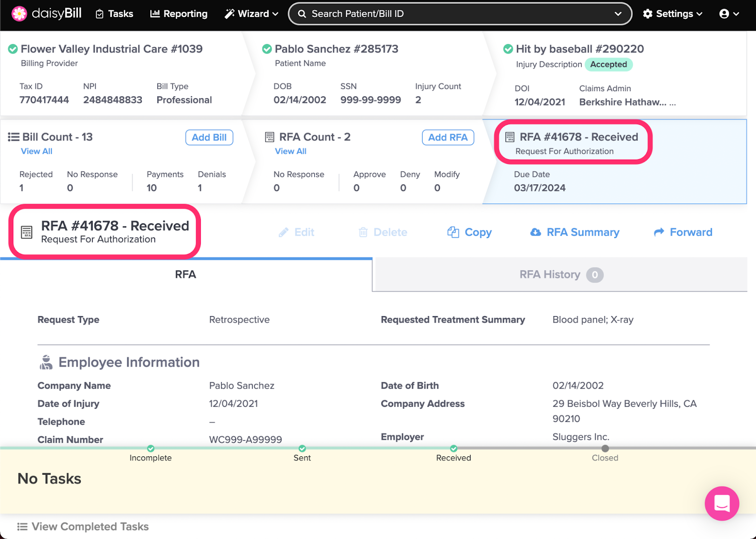Click the Forward arrow icon
Screen dimensions: 756x539
[x=659, y=232]
